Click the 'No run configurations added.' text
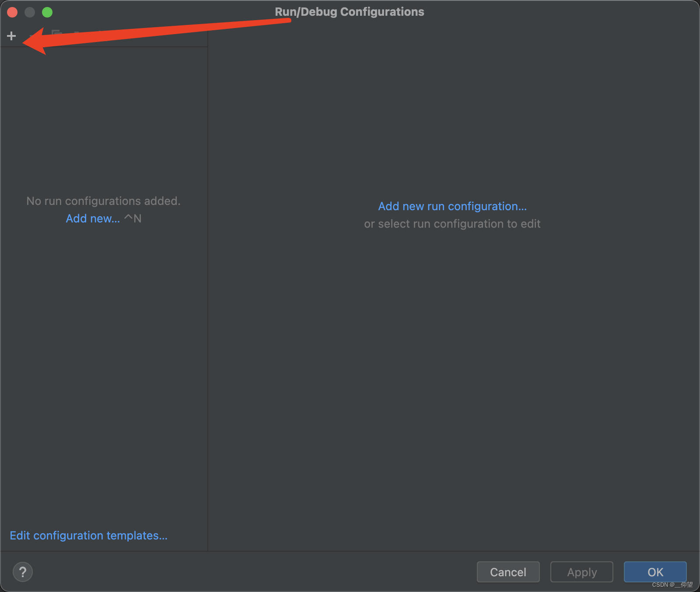 104,201
